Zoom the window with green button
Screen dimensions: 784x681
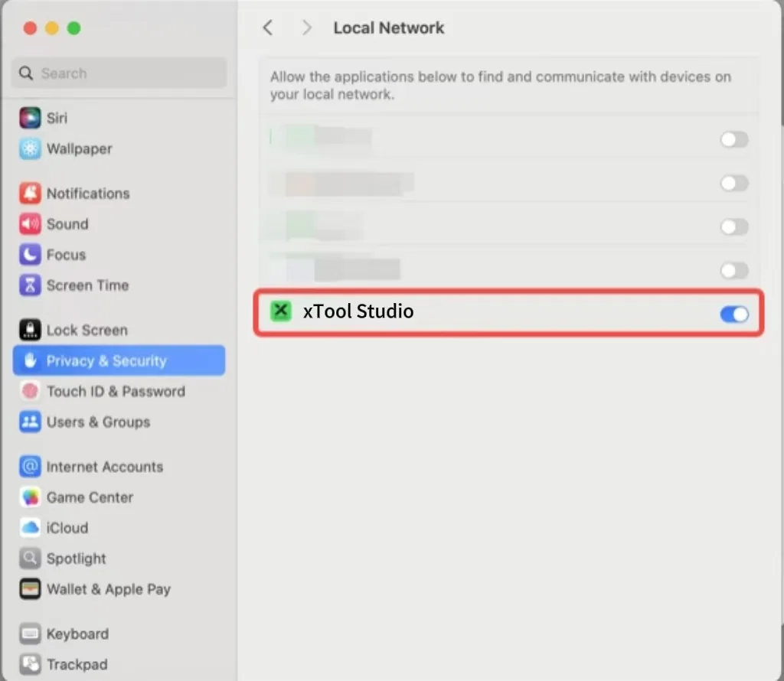click(74, 28)
